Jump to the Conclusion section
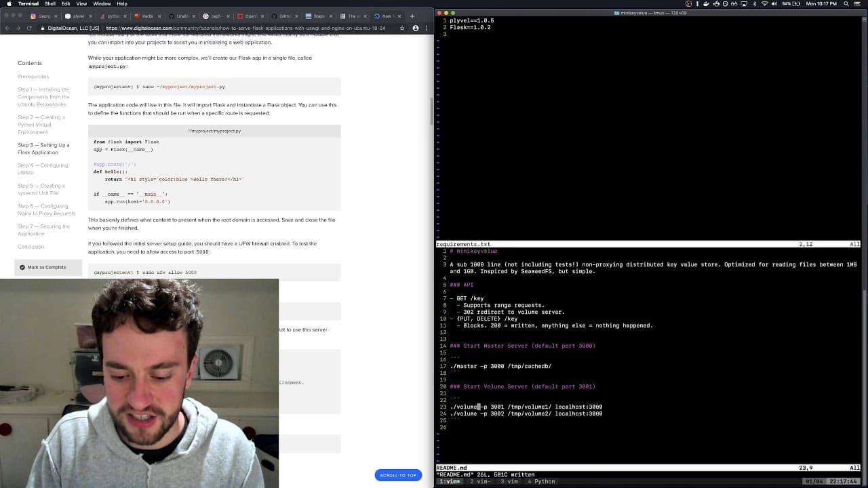This screenshot has width=868, height=488. (31, 247)
